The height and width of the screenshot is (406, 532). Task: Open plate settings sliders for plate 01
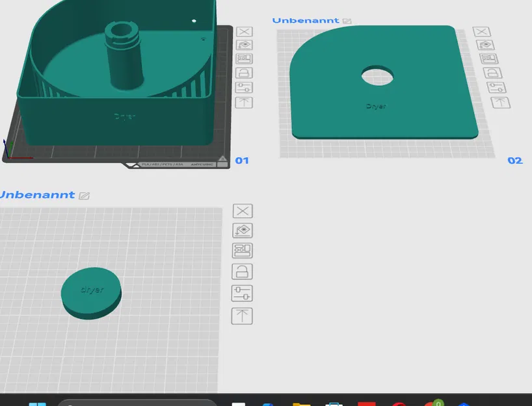pyautogui.click(x=244, y=88)
